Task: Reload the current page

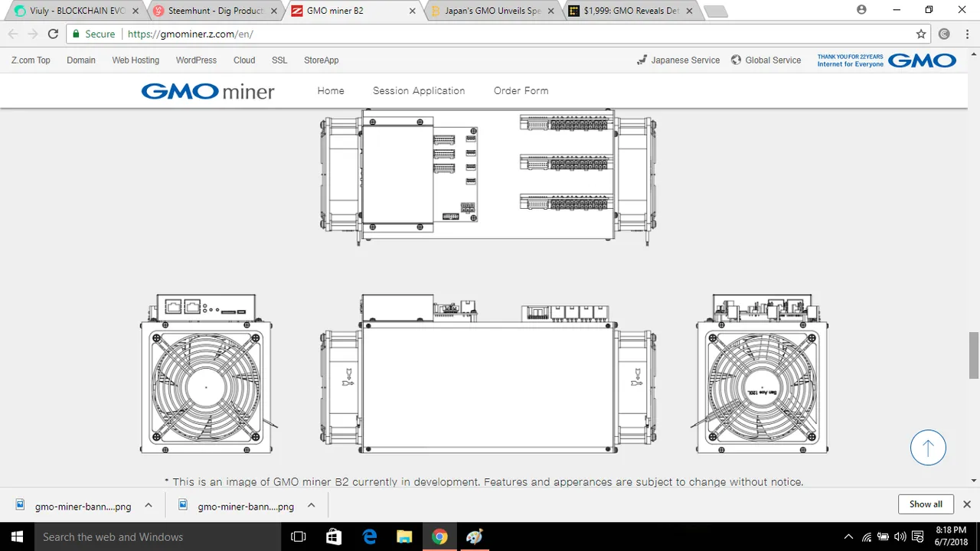Action: click(x=53, y=34)
